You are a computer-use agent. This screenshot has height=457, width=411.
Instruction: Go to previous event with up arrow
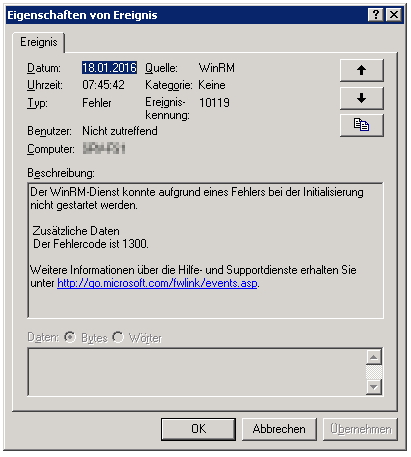[x=362, y=70]
